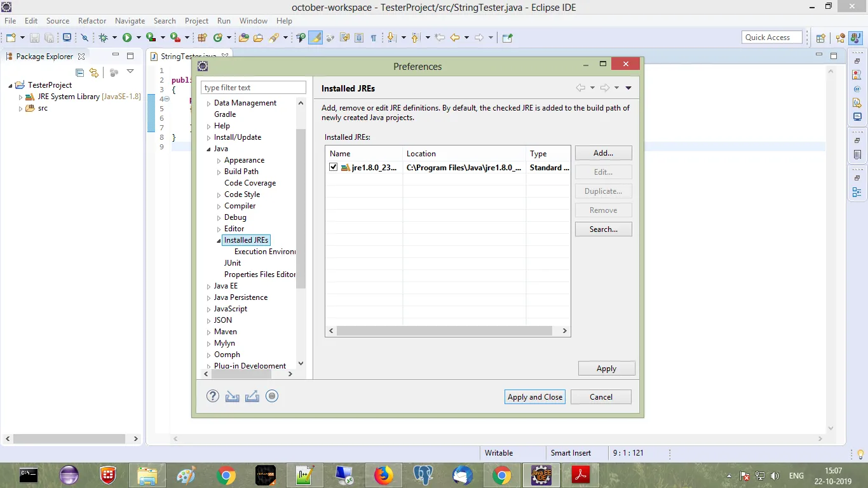Open the Window menu
This screenshot has width=868, height=488.
tap(254, 21)
